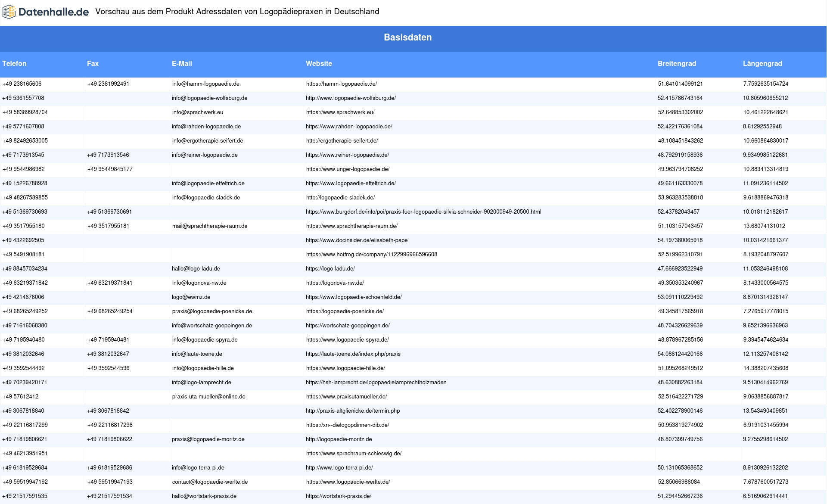Image resolution: width=827 pixels, height=504 pixels.
Task: Click email info@logo-lamprecht.de
Action: [x=201, y=383]
